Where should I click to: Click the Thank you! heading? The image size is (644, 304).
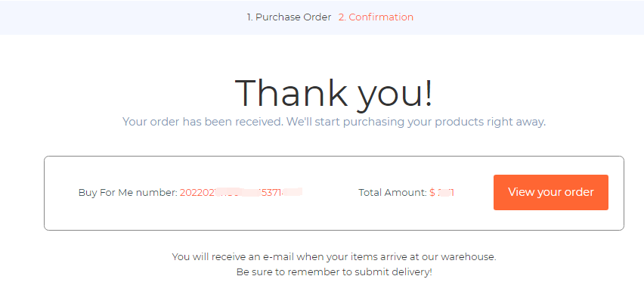(334, 94)
